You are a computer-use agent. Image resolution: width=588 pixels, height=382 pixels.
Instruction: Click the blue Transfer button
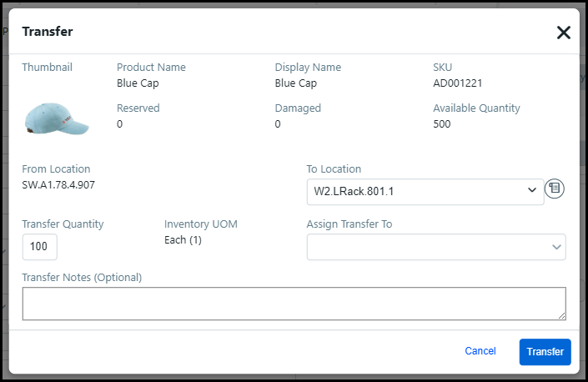(x=545, y=351)
